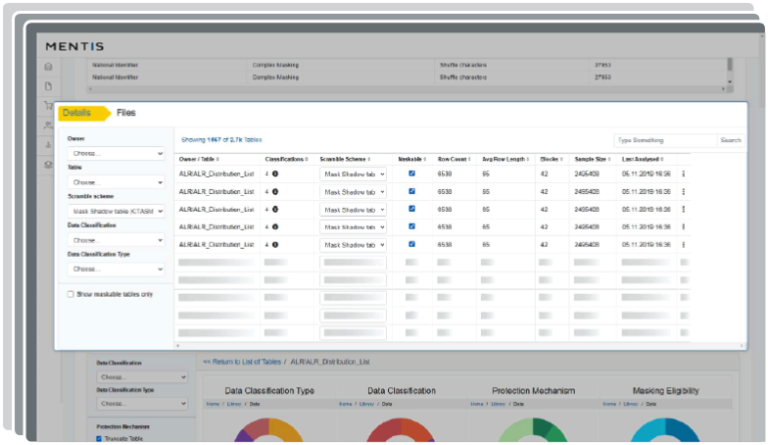
Task: Open Scramble Scheme dropdown in second row
Action: click(352, 192)
